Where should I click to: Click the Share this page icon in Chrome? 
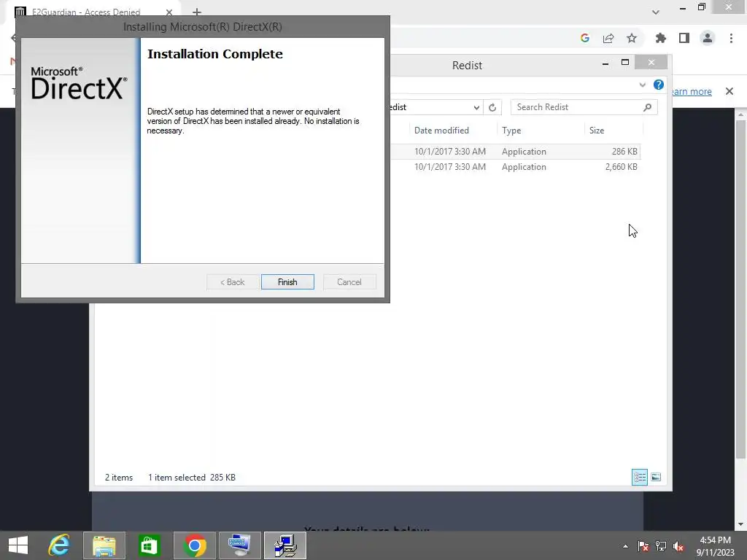coord(608,38)
